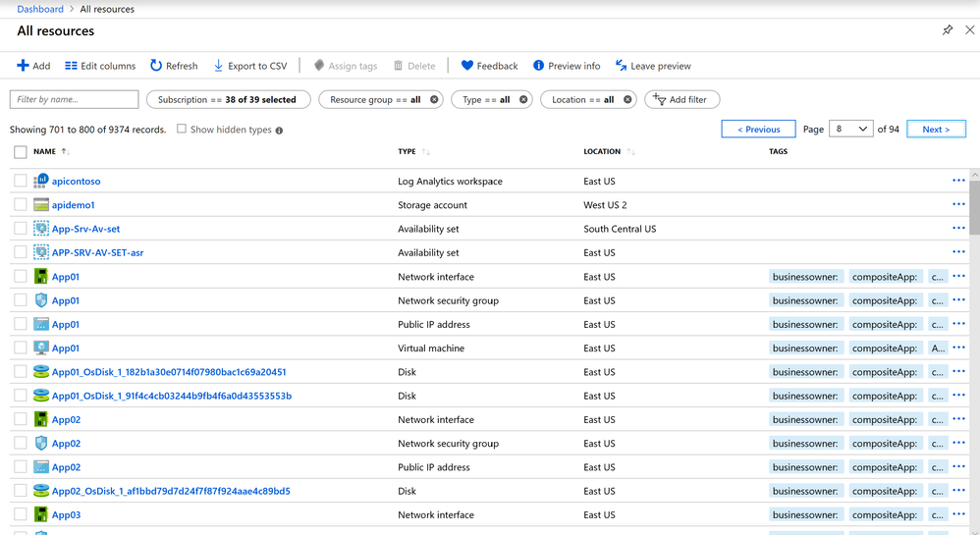Open more options for apicontoso row
Screen dimensions: 980x535
[x=958, y=181]
